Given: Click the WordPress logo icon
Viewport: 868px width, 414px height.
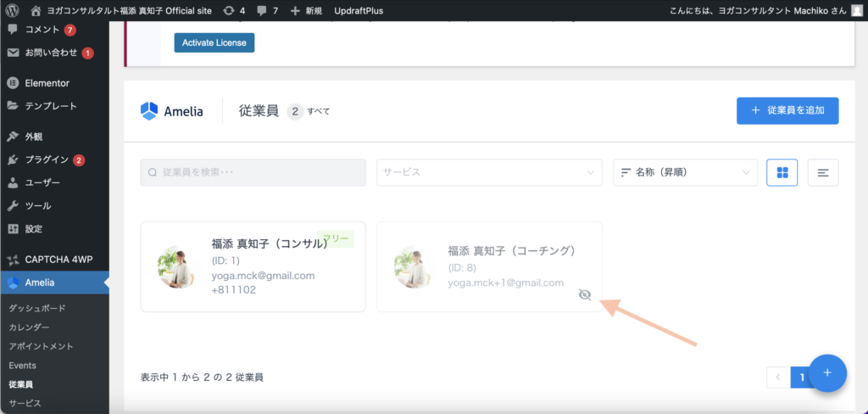Looking at the screenshot, I should click(x=11, y=11).
